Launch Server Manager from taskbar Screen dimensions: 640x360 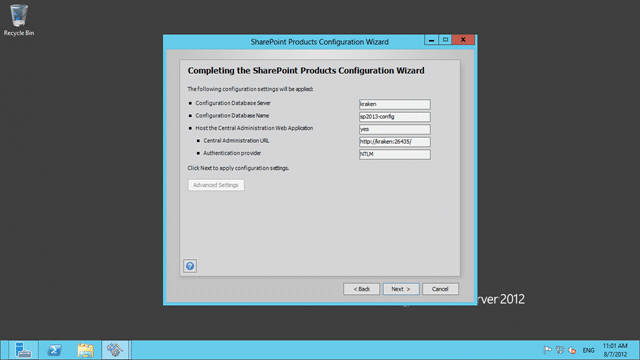23,350
